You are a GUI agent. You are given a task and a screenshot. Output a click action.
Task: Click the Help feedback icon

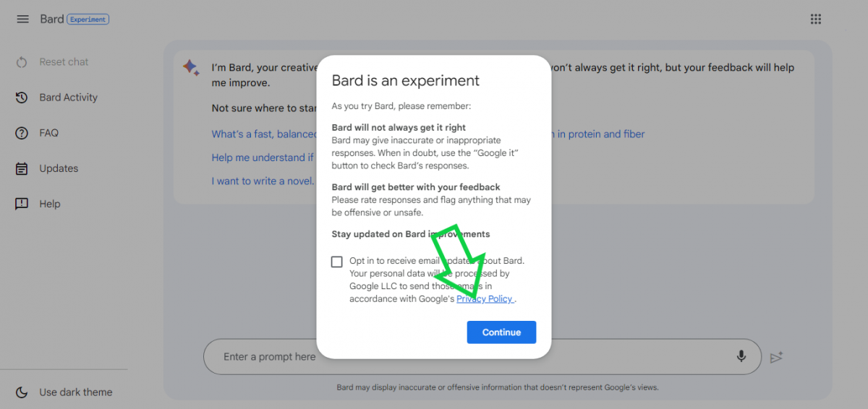coord(22,204)
